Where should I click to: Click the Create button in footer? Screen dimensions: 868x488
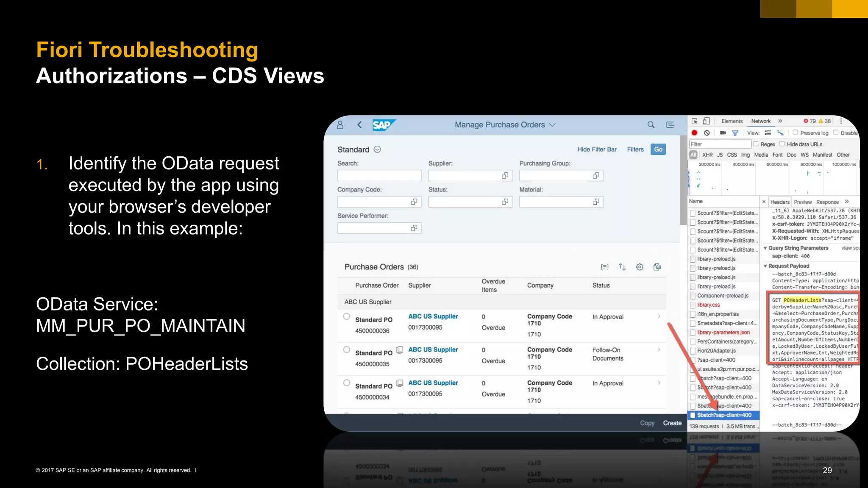672,423
